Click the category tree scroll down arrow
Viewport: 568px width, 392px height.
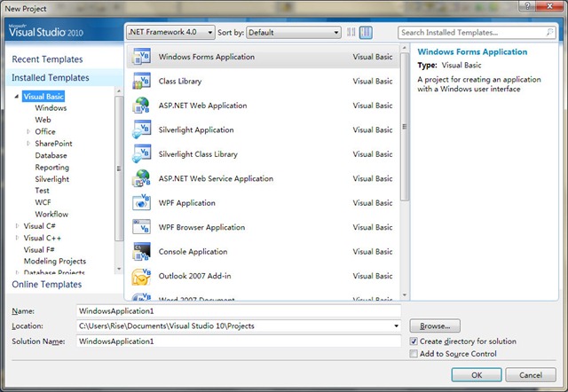119,269
